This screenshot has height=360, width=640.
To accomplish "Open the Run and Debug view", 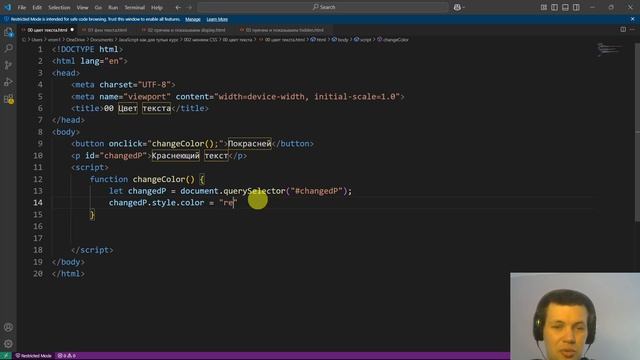I will point(8,82).
